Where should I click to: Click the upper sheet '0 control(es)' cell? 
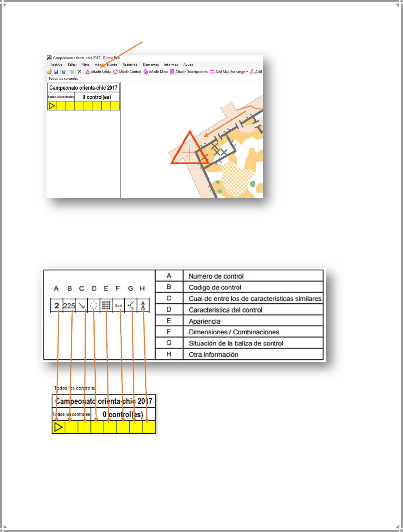97,97
